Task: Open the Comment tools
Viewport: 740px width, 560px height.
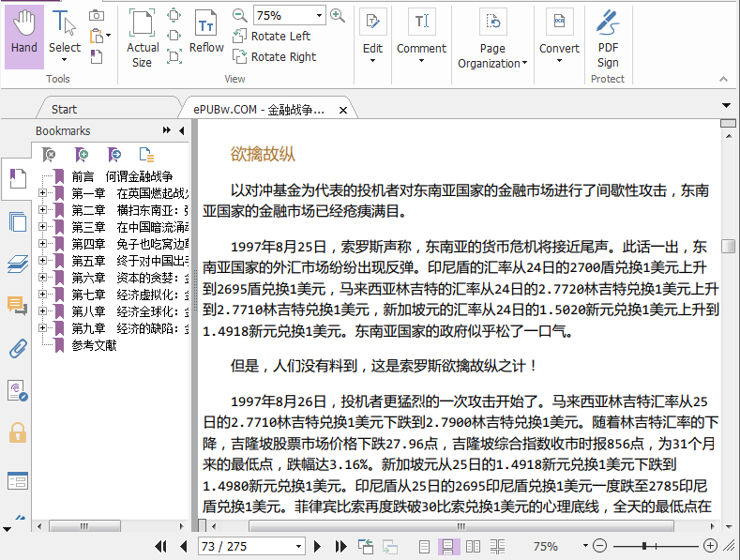Action: click(x=421, y=37)
